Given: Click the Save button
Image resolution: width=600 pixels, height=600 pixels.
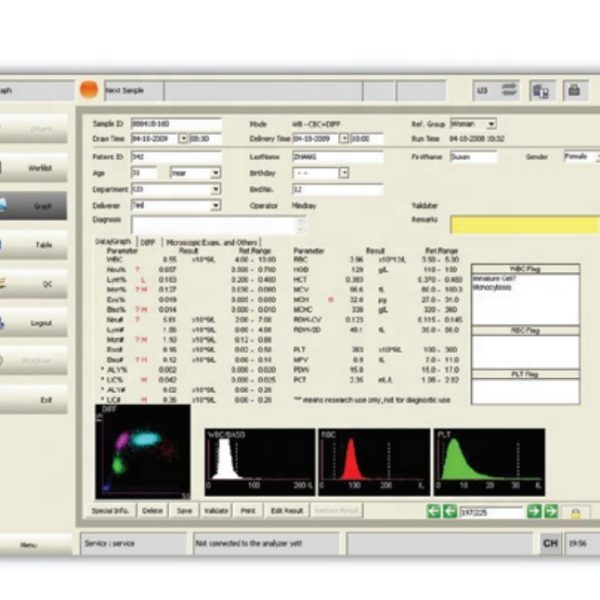Looking at the screenshot, I should pyautogui.click(x=184, y=511).
